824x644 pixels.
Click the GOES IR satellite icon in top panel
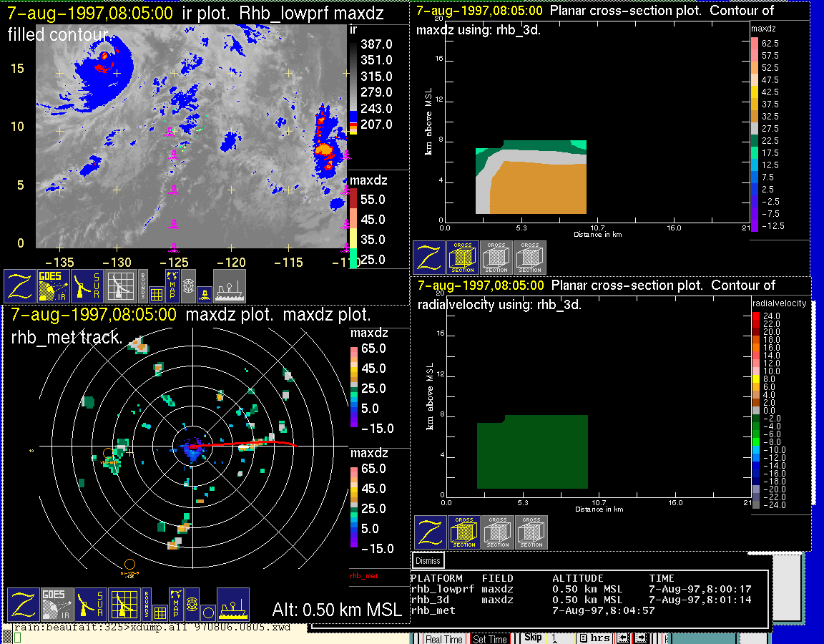[54, 286]
